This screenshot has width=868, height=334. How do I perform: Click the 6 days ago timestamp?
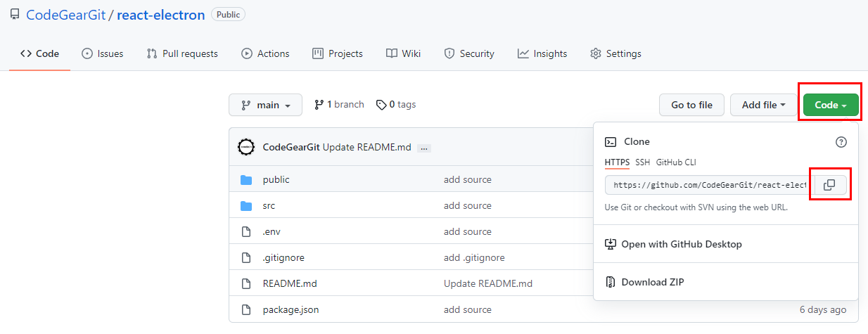(x=823, y=309)
